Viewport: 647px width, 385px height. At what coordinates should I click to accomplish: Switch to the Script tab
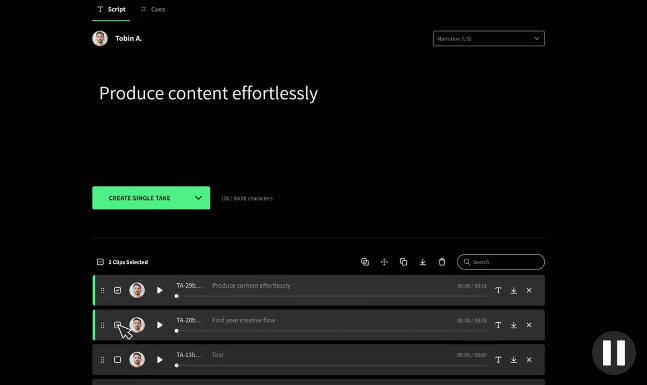pyautogui.click(x=111, y=9)
